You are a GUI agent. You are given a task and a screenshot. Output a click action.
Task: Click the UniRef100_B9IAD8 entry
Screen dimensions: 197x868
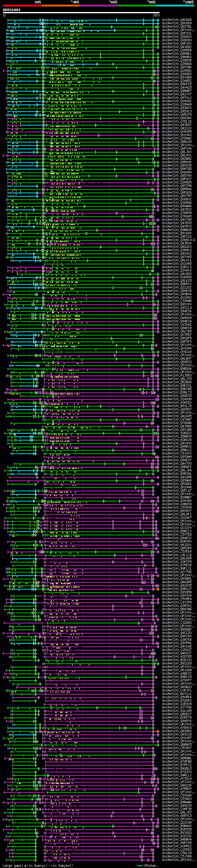tap(177, 77)
